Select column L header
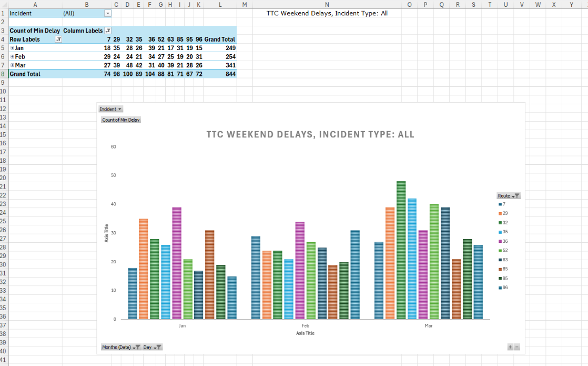Viewport: 588px width, 366px height. [220, 4]
